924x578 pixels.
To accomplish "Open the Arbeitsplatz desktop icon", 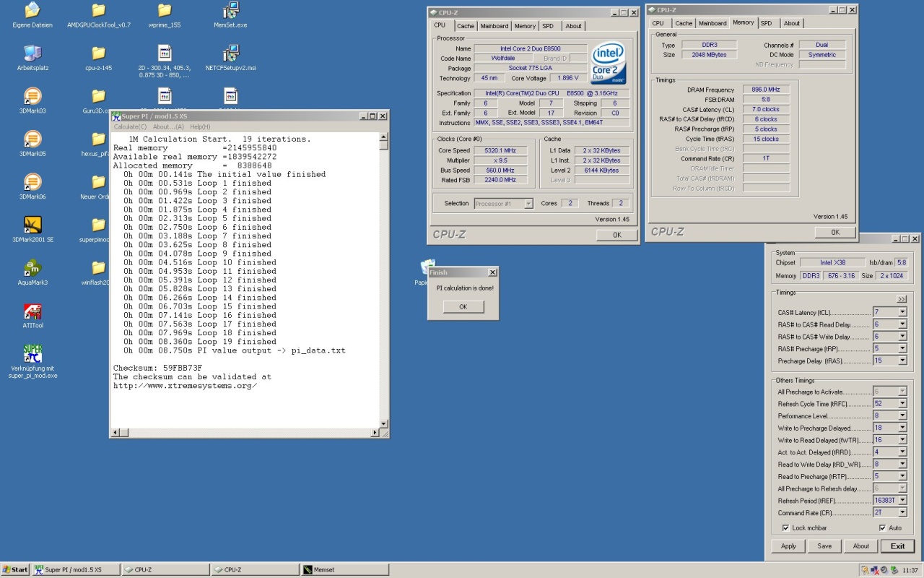I will coord(32,53).
